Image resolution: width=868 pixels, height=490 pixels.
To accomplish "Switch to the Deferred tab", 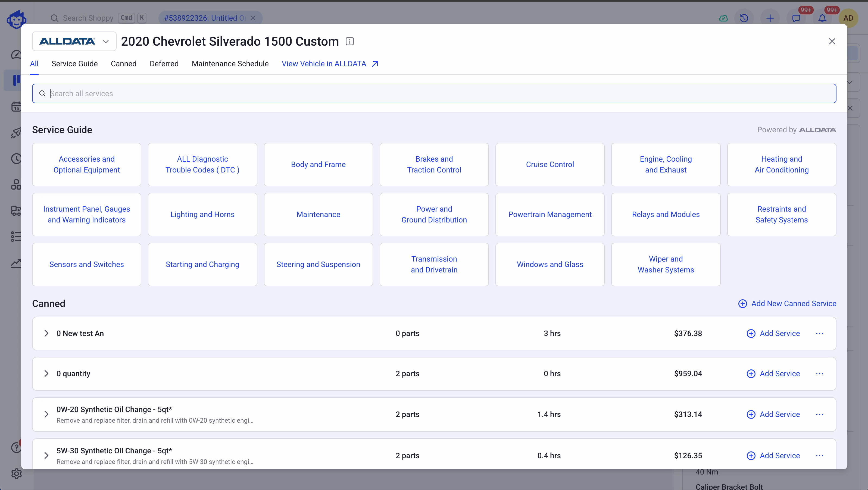I will click(x=164, y=64).
